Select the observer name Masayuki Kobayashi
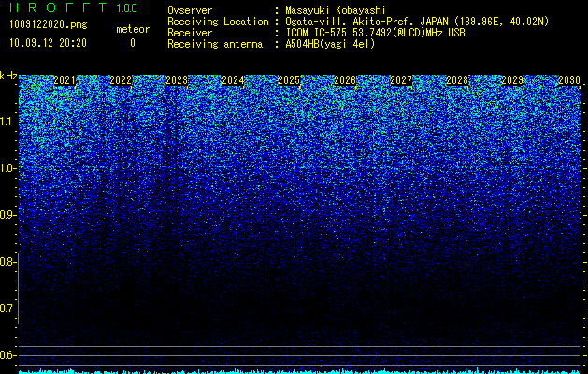588x374 pixels. click(x=336, y=10)
